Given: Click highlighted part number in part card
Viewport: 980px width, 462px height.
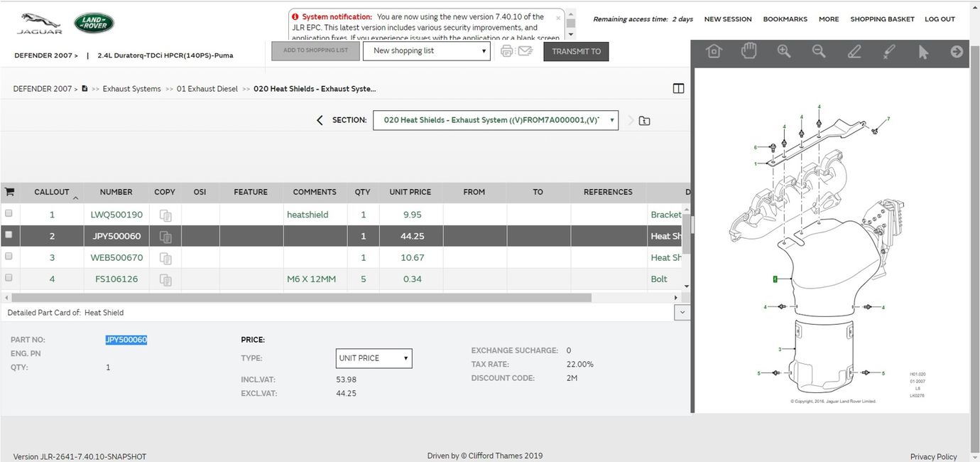Looking at the screenshot, I should [126, 340].
